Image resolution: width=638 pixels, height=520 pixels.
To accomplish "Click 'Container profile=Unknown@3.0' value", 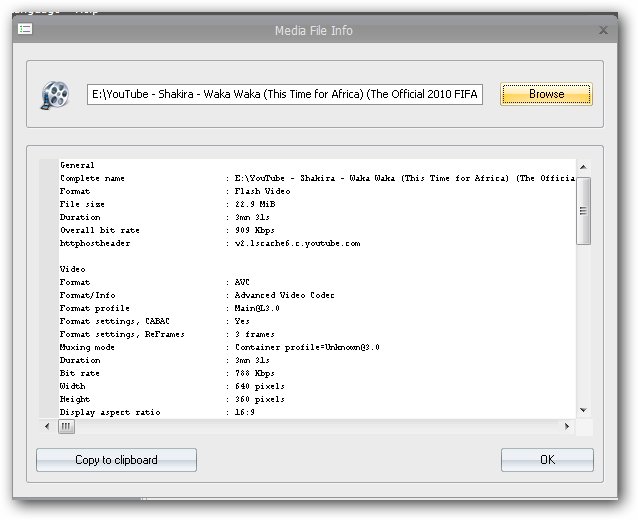I will 307,347.
